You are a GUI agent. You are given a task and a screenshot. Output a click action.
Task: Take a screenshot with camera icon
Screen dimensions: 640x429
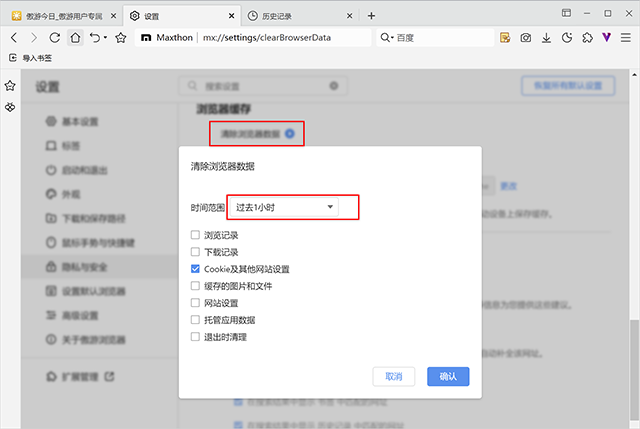point(526,38)
